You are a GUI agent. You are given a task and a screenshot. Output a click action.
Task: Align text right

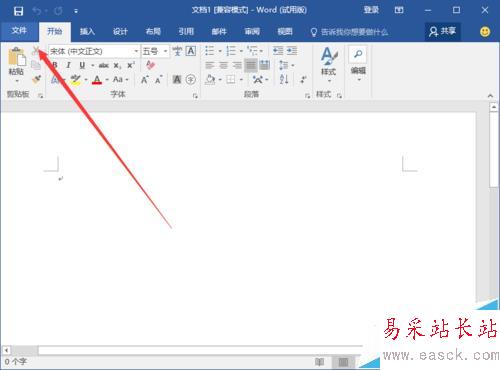coord(237,65)
